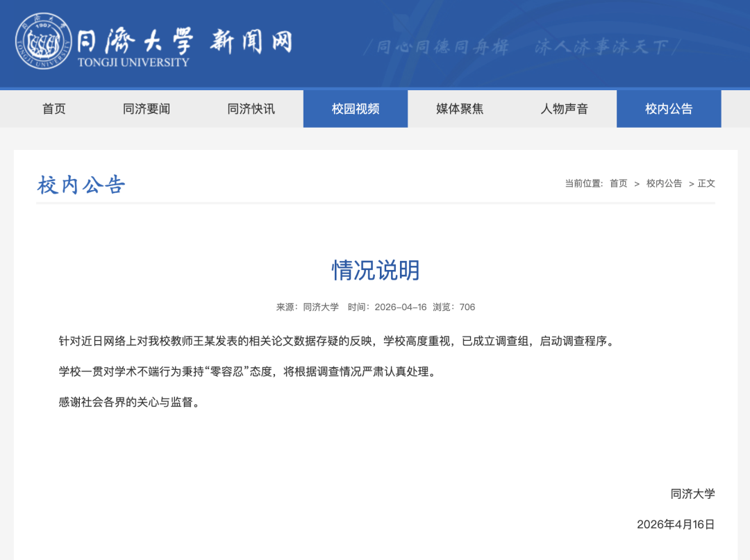Go to the 同济要闻 navigation tab
This screenshot has width=750, height=560.
(147, 109)
